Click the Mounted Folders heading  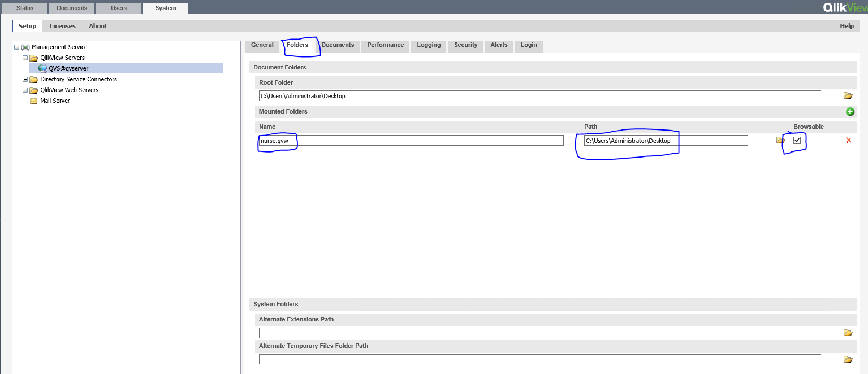coord(283,111)
